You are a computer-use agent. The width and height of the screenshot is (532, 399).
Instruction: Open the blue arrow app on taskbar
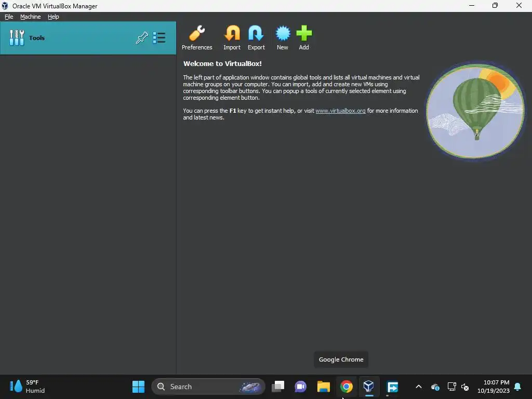tap(392, 387)
